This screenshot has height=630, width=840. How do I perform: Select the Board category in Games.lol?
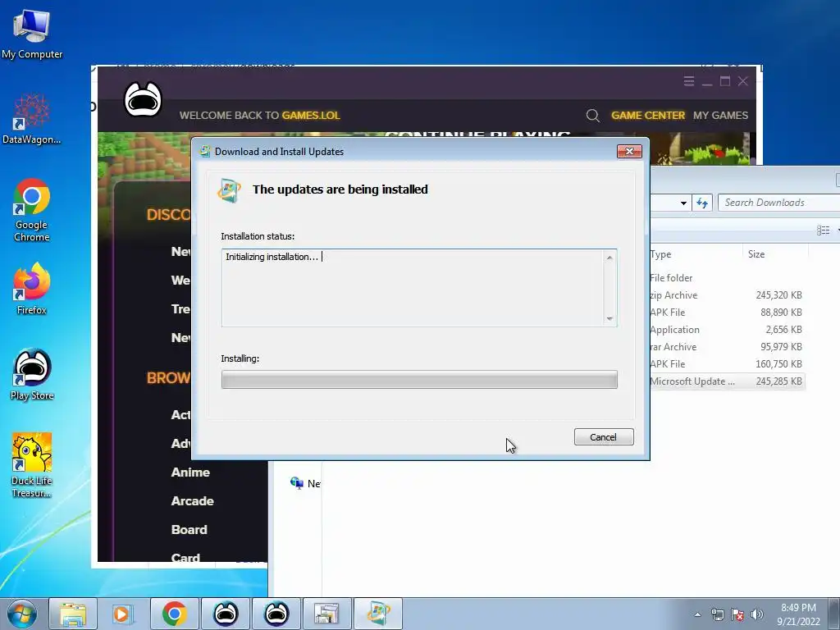pyautogui.click(x=189, y=530)
